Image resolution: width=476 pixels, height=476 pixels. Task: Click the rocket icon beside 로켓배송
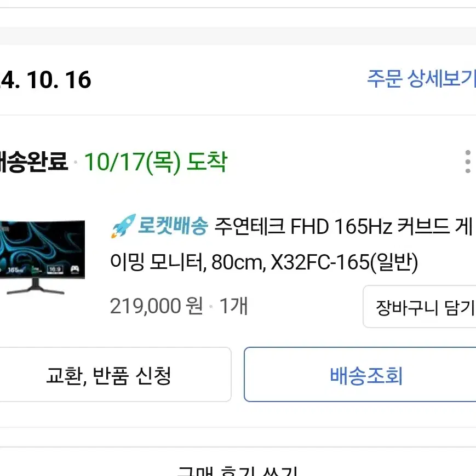123,226
